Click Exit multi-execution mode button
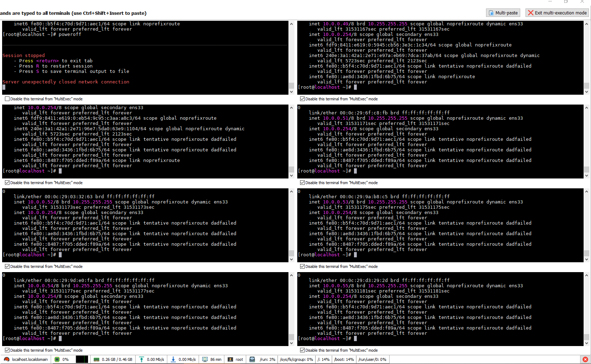 click(x=557, y=13)
